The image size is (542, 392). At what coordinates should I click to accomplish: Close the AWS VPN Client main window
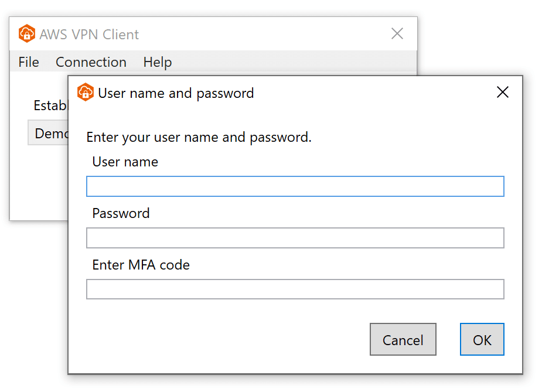click(x=397, y=34)
